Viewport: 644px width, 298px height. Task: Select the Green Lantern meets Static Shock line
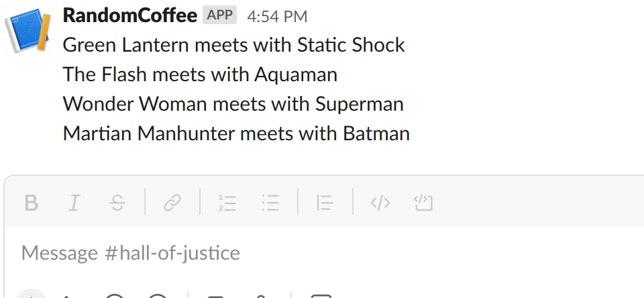tap(233, 45)
